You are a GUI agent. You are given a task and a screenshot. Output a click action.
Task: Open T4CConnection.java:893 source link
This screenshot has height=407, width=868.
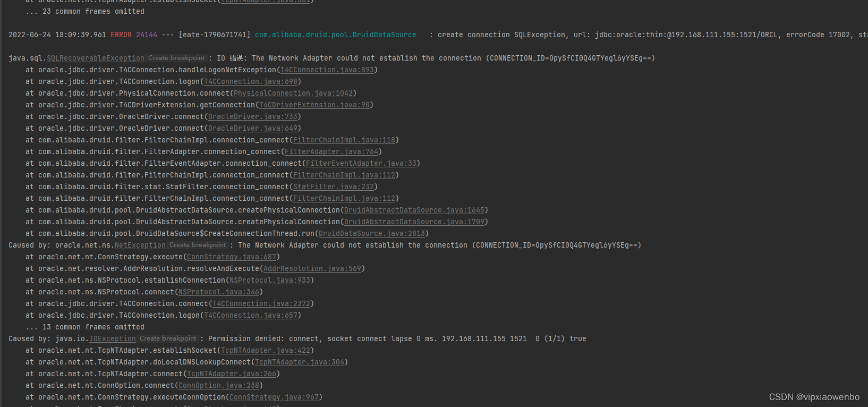point(327,70)
